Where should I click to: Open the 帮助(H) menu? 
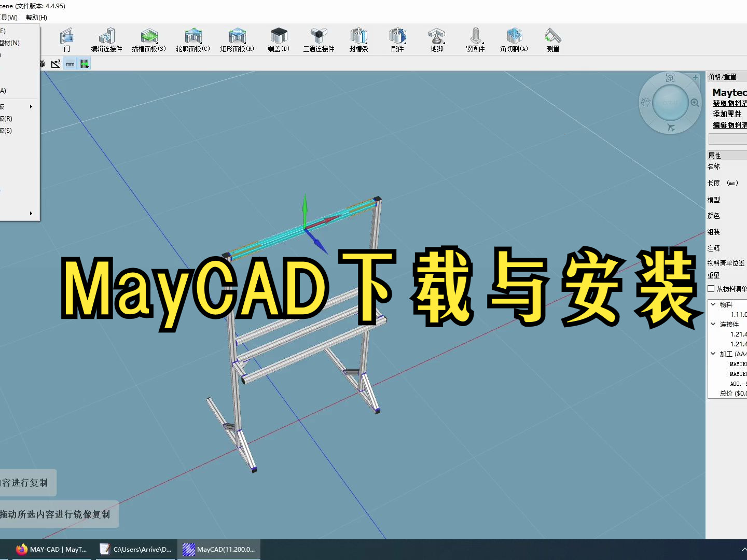(36, 17)
